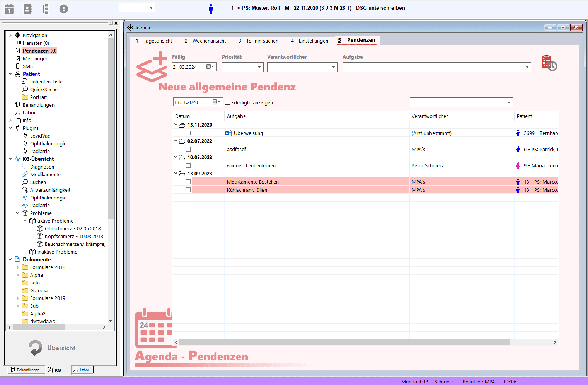Click the Hamster barcode icon

point(17,43)
